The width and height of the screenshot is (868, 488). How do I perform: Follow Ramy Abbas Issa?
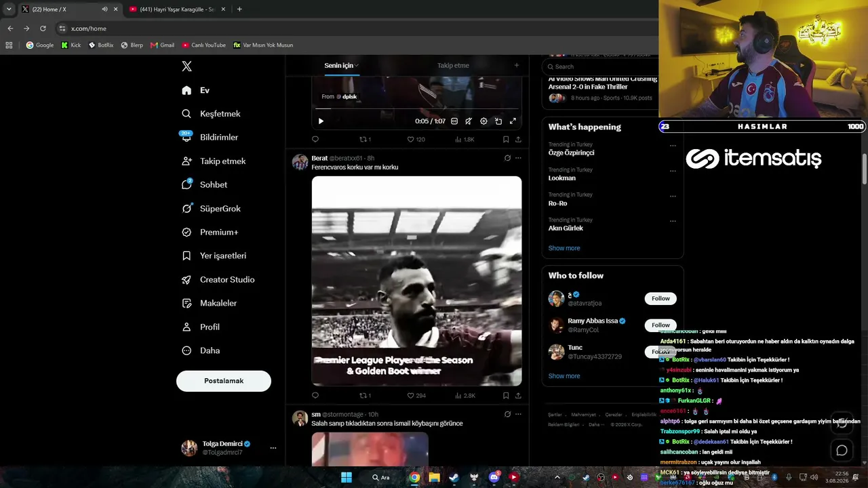660,325
